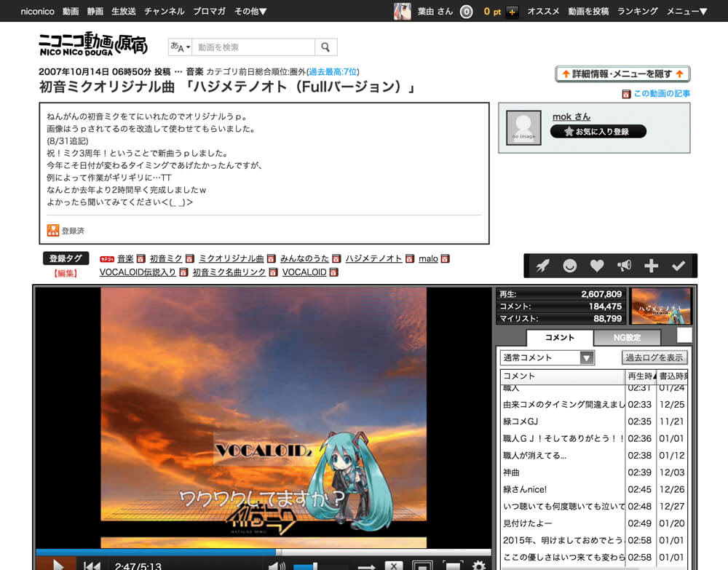Expand the その他▼ menu
The height and width of the screenshot is (570, 728).
250,11
